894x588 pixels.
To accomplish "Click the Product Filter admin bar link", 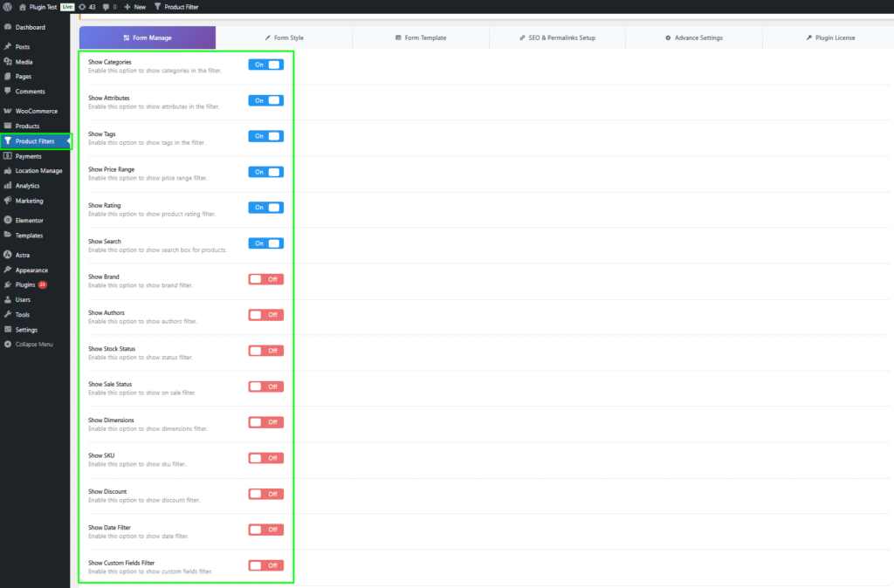I will pyautogui.click(x=182, y=6).
